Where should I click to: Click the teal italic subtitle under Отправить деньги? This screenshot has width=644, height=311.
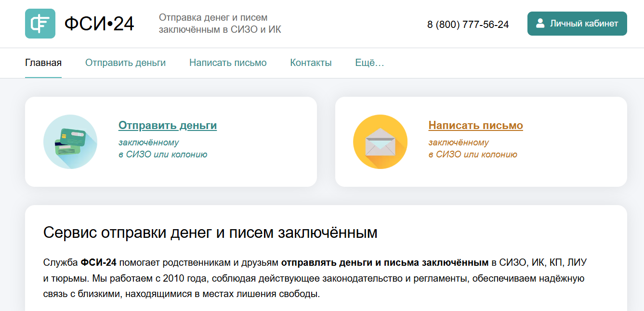point(163,149)
